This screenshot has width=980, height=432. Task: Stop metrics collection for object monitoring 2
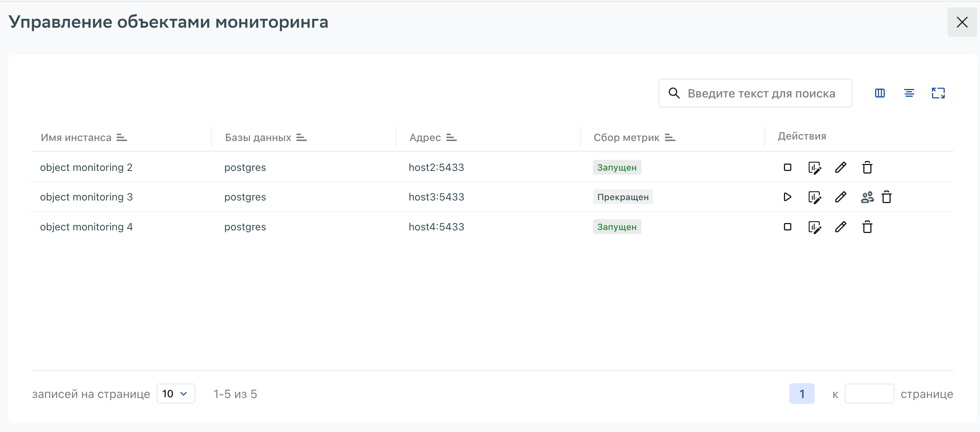[x=788, y=167]
